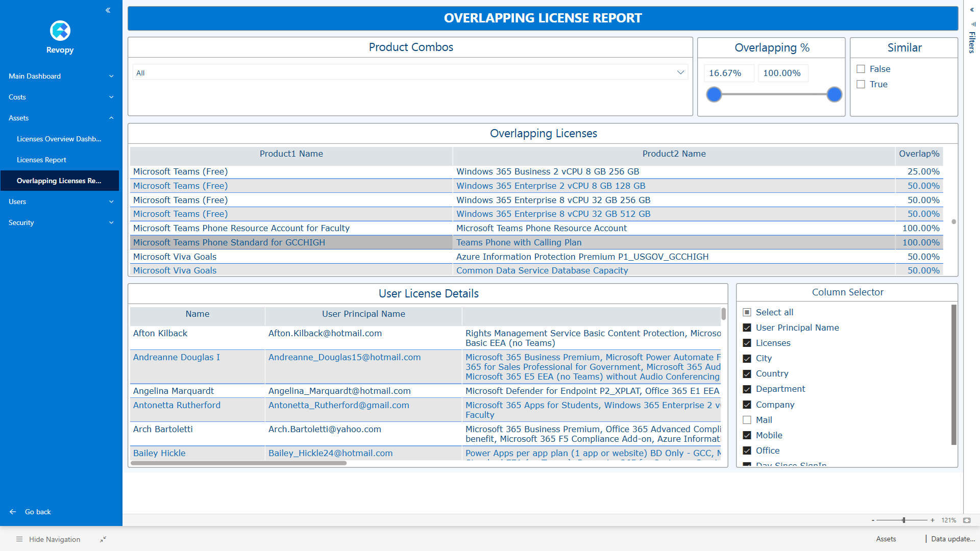Click Bailey Hickle name
Screen dimensions: 980x551
click(159, 453)
